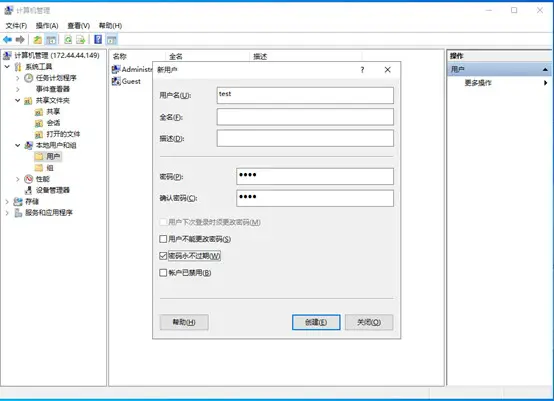Collapse the 共享文件夹 node
This screenshot has width=554, height=401.
click(18, 100)
